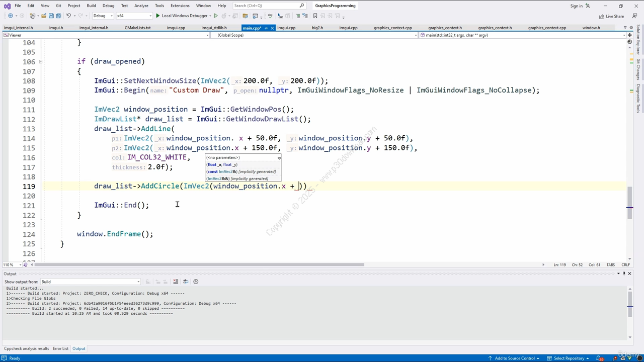Viewport: 644px width, 362px height.
Task: Open the Solution Explorer side tab
Action: coord(638,40)
